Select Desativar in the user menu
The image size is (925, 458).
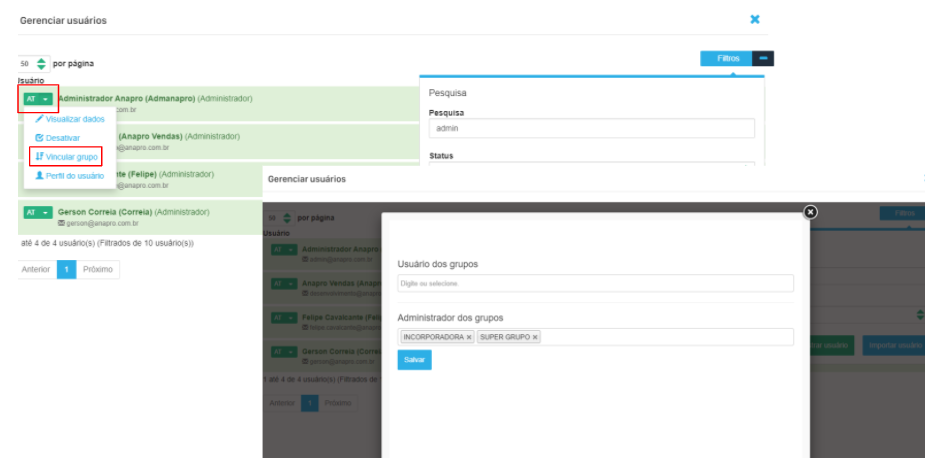tap(62, 138)
